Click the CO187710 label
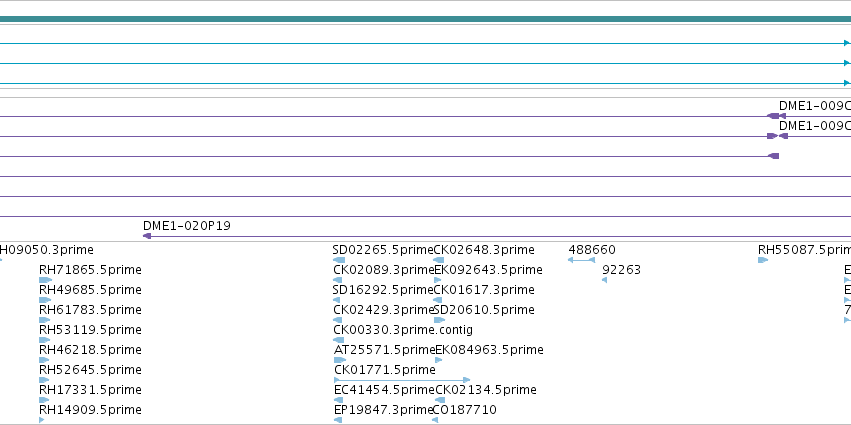This screenshot has height=425, width=851. [x=465, y=410]
